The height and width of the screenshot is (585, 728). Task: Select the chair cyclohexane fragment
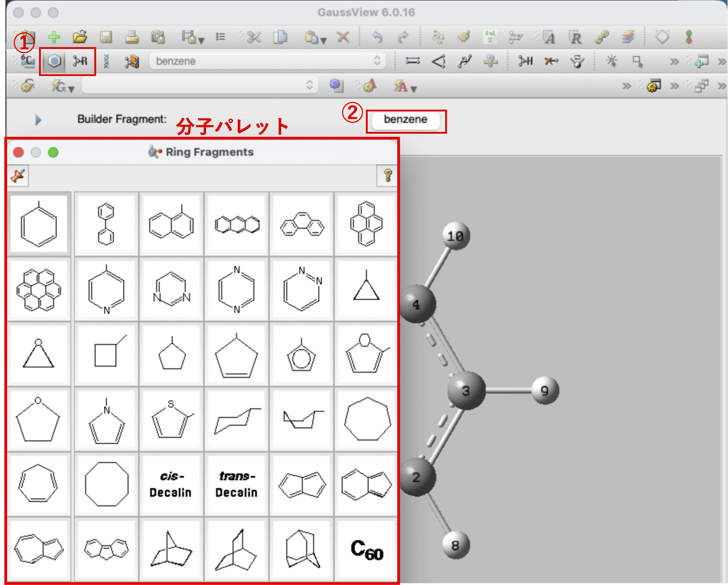click(x=237, y=419)
